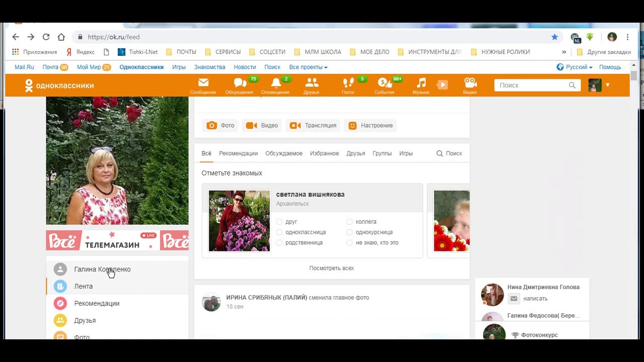Screen dimensions: 644x362
Task: Click the NL extension icon
Action: (575, 37)
